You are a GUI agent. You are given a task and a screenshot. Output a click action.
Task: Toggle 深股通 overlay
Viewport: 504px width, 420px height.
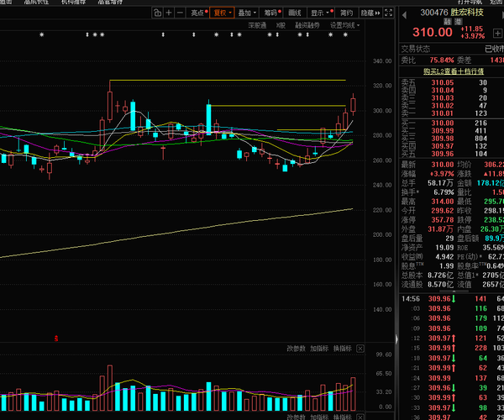257,25
